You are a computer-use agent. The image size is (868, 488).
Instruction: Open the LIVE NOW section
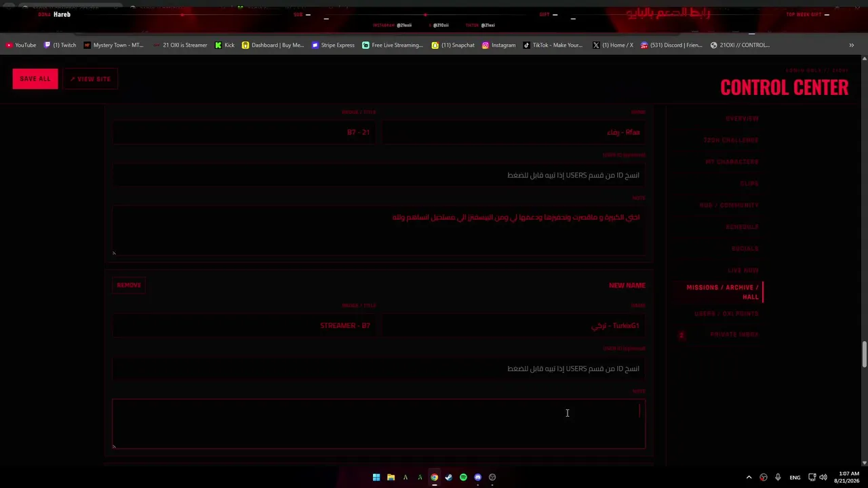coord(743,270)
